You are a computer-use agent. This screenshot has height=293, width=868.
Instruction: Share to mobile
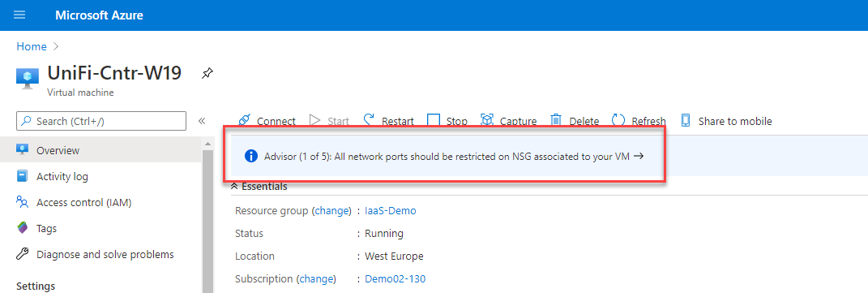pyautogui.click(x=726, y=121)
